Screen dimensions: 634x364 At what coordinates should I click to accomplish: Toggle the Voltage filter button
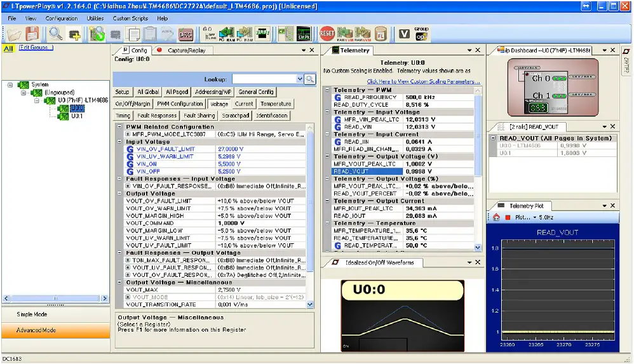(219, 104)
